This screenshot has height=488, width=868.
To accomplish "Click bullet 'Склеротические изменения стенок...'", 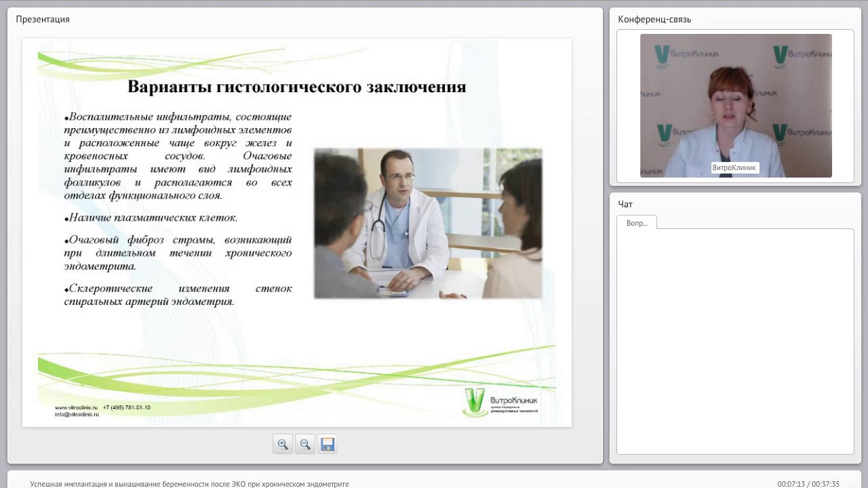I will coord(178,295).
